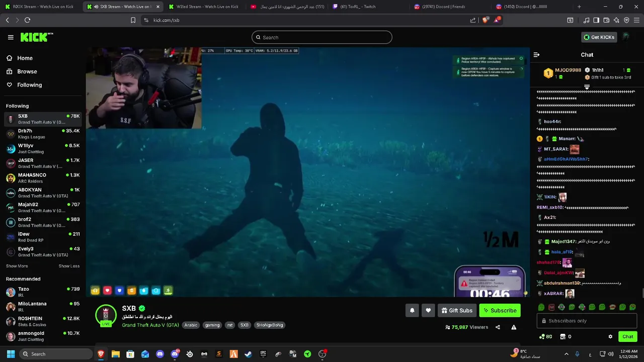This screenshot has height=362, width=644.
Task: Bookmark this page icon
Action: pyautogui.click(x=133, y=20)
